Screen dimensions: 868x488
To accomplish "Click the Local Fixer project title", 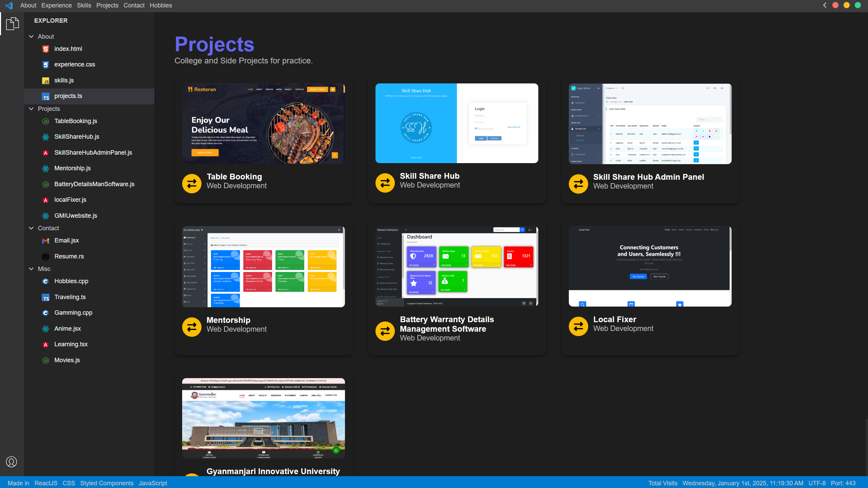I will pos(615,319).
